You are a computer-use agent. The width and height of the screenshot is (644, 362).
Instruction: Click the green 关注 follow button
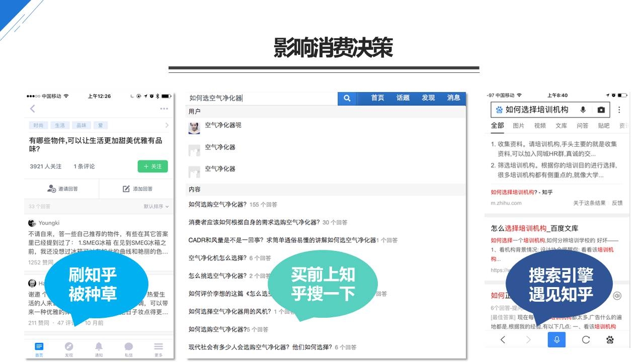click(152, 166)
